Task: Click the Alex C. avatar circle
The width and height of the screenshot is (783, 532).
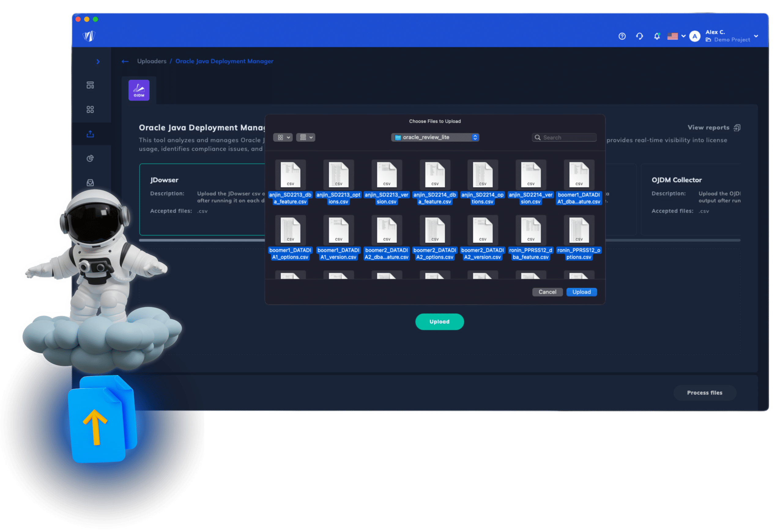Action: 695,36
